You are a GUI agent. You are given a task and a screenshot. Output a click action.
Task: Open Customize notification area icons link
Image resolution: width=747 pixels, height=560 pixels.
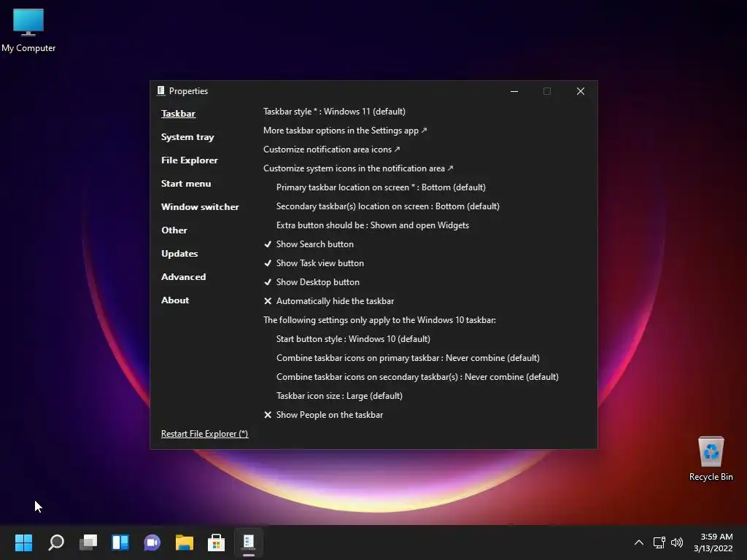tap(332, 149)
